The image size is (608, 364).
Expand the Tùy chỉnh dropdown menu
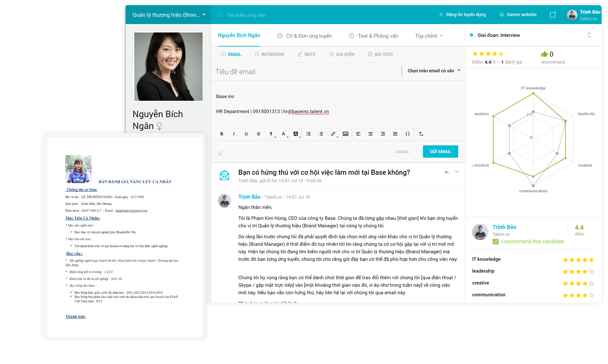[x=429, y=36]
